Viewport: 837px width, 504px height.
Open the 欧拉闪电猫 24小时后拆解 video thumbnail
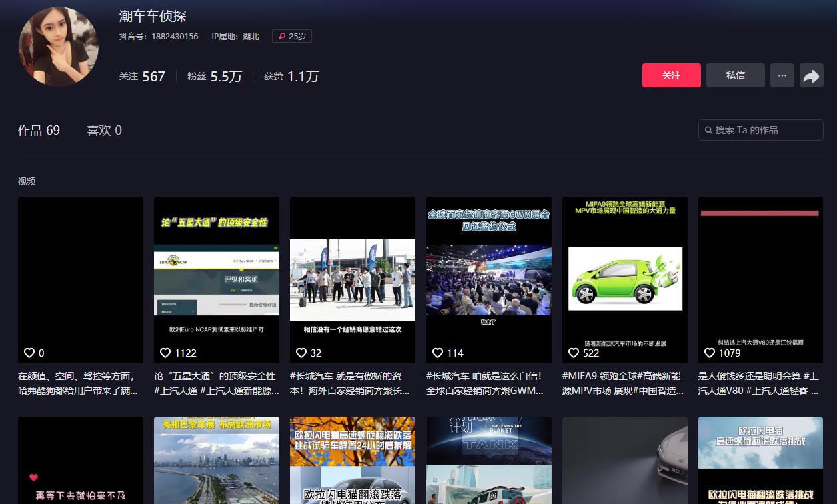point(353,460)
